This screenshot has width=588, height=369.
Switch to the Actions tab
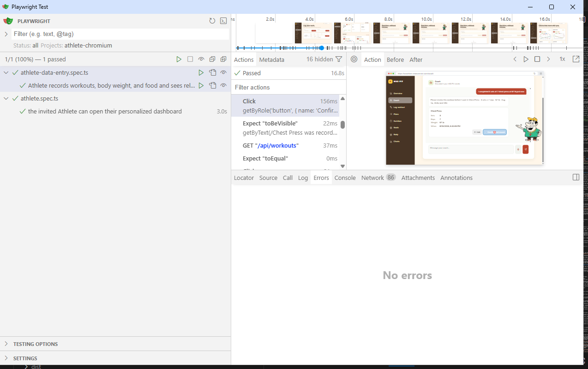point(244,60)
